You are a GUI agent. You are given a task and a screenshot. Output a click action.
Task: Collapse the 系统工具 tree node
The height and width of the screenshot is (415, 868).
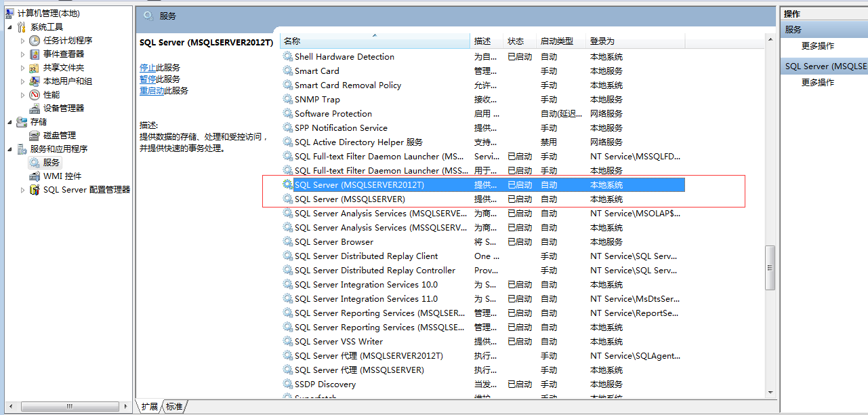click(x=9, y=27)
